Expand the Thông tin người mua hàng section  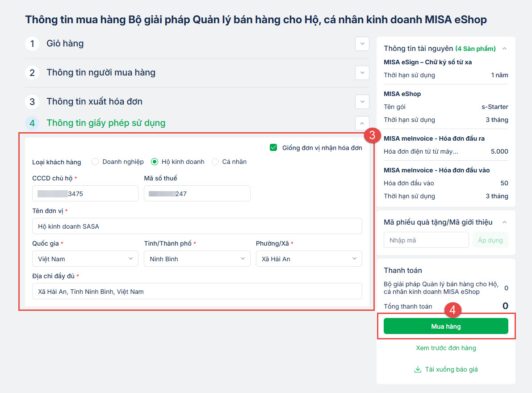(x=362, y=73)
